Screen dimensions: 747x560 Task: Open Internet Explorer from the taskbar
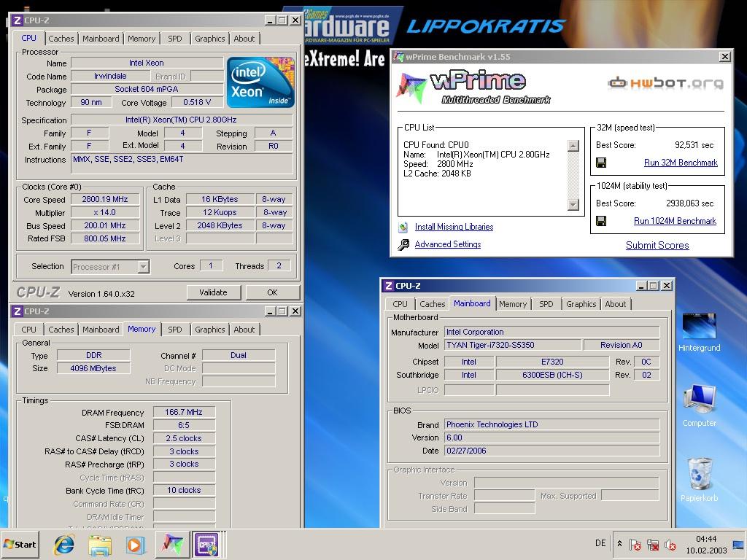pyautogui.click(x=64, y=544)
